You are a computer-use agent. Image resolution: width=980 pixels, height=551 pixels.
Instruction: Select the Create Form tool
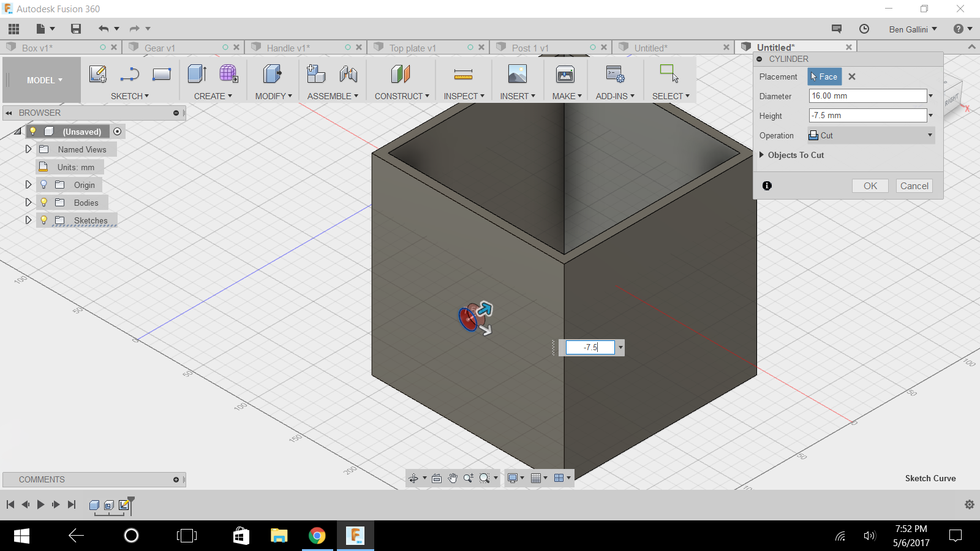[x=228, y=74]
